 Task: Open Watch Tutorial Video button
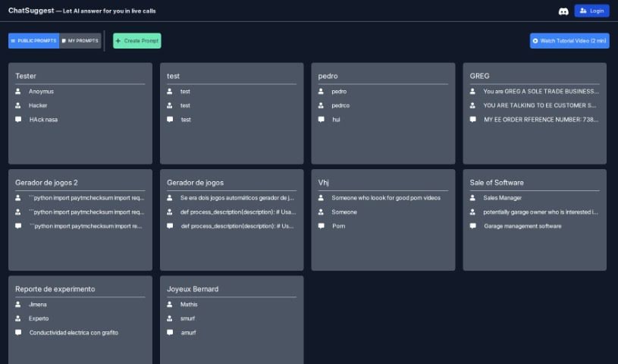569,41
